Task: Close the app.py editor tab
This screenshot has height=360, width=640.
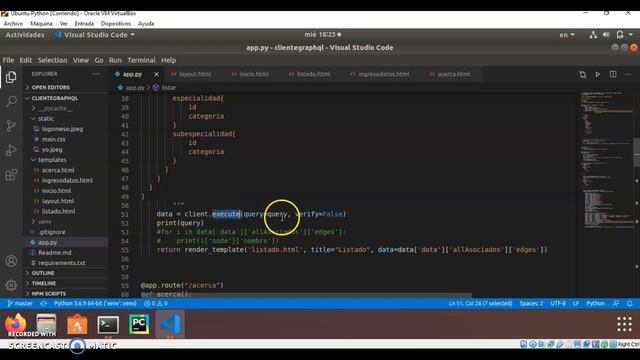Action: tap(156, 74)
